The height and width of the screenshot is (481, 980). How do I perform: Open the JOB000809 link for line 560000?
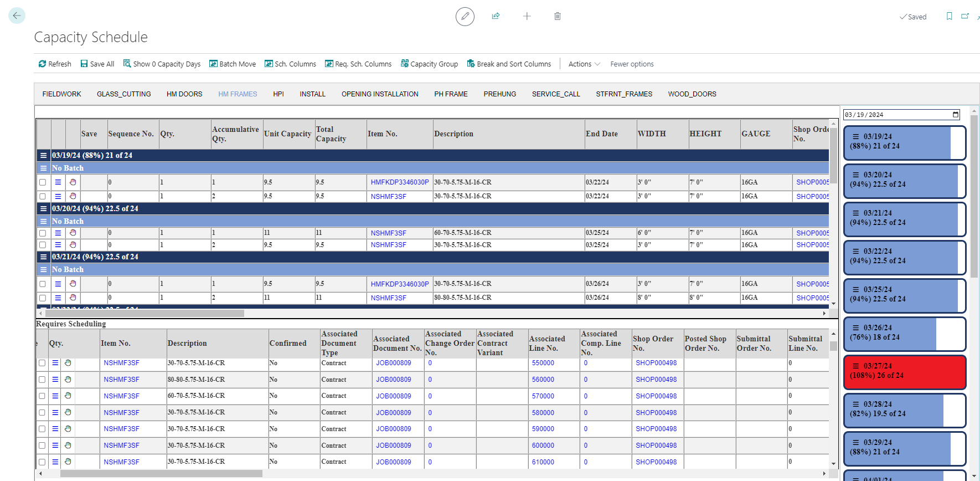click(393, 380)
